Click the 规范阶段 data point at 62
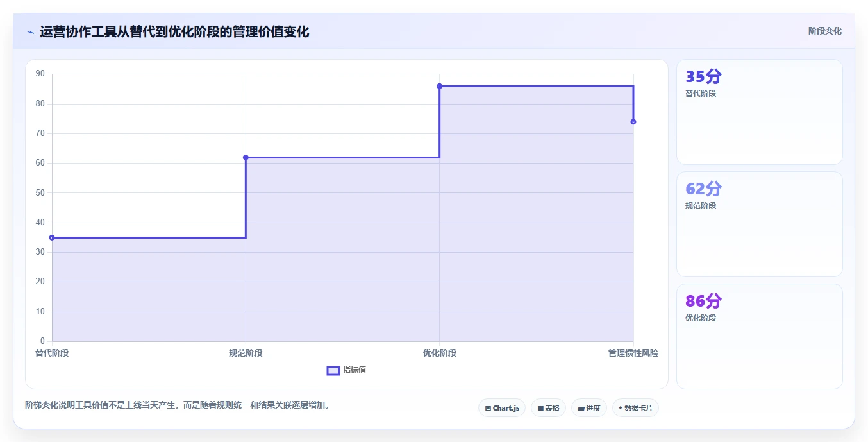This screenshot has height=442, width=868. click(246, 157)
